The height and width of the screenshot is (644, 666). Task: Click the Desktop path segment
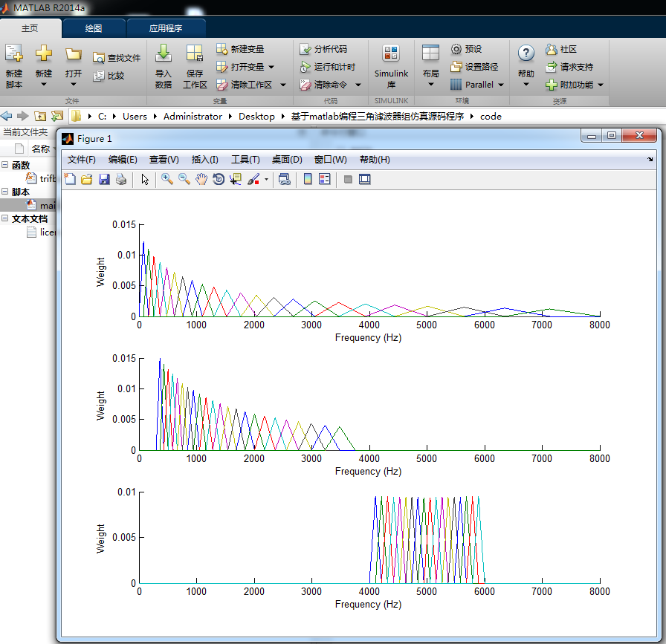coord(256,117)
